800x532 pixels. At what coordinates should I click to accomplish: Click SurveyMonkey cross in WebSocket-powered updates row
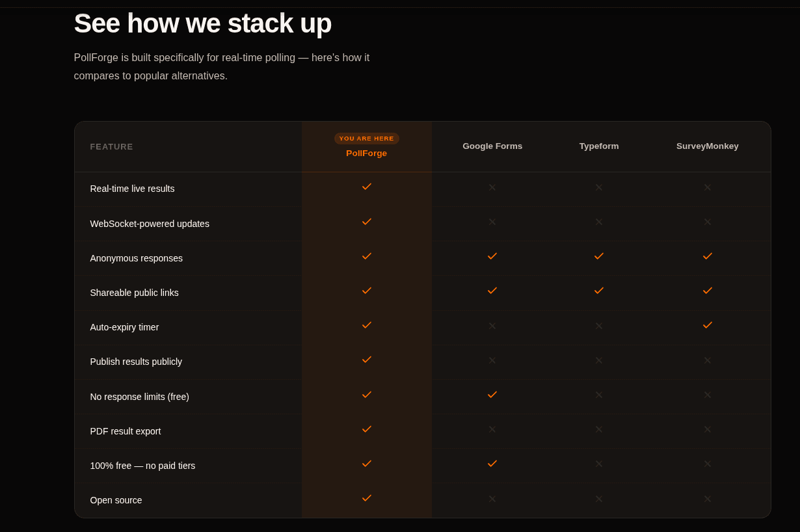(708, 222)
